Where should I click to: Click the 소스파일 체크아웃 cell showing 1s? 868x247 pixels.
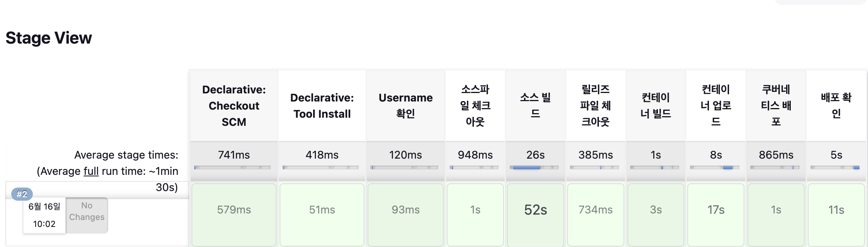click(475, 210)
